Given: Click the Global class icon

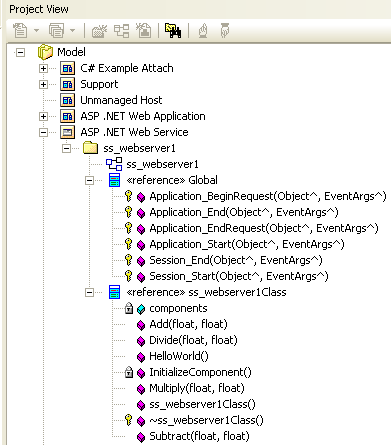Looking at the screenshot, I should click(114, 180).
